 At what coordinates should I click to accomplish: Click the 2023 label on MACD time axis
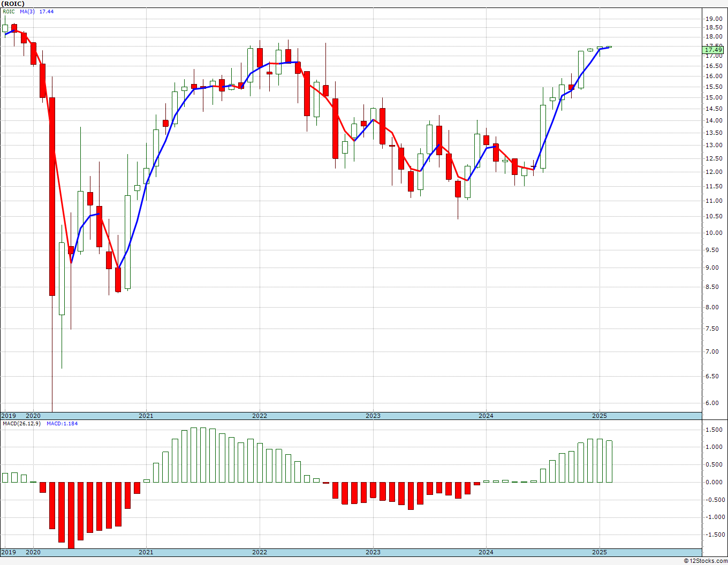point(373,552)
